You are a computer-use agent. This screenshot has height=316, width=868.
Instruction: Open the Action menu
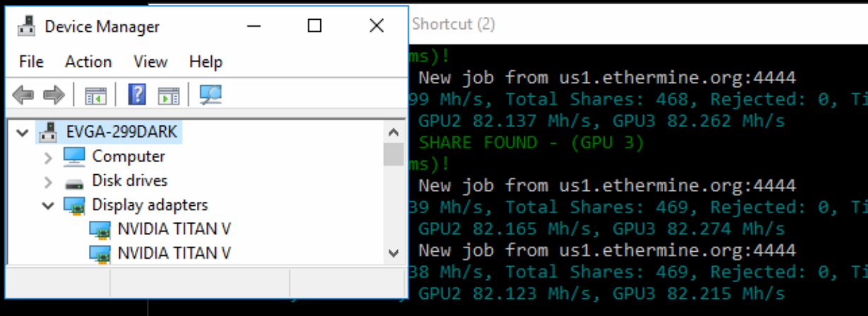pyautogui.click(x=88, y=62)
